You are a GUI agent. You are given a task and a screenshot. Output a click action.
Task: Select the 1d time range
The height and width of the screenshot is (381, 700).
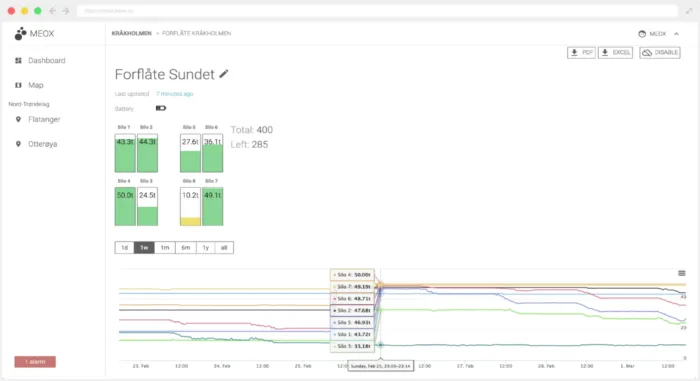point(125,247)
